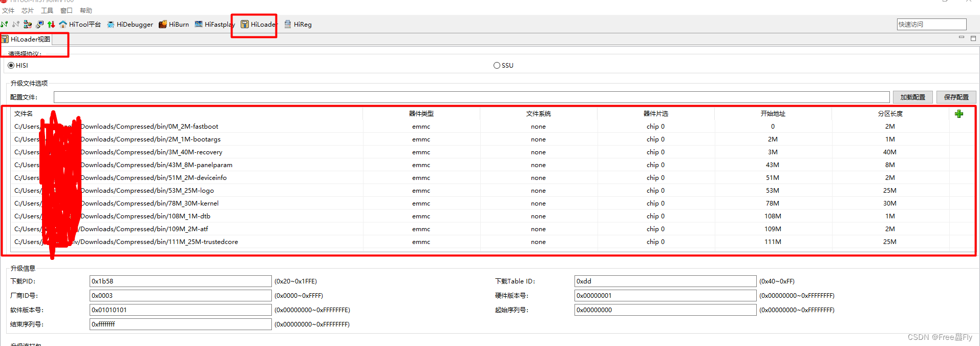Focus the 快速访问 quick access field
This screenshot has width=980, height=346.
pyautogui.click(x=931, y=24)
